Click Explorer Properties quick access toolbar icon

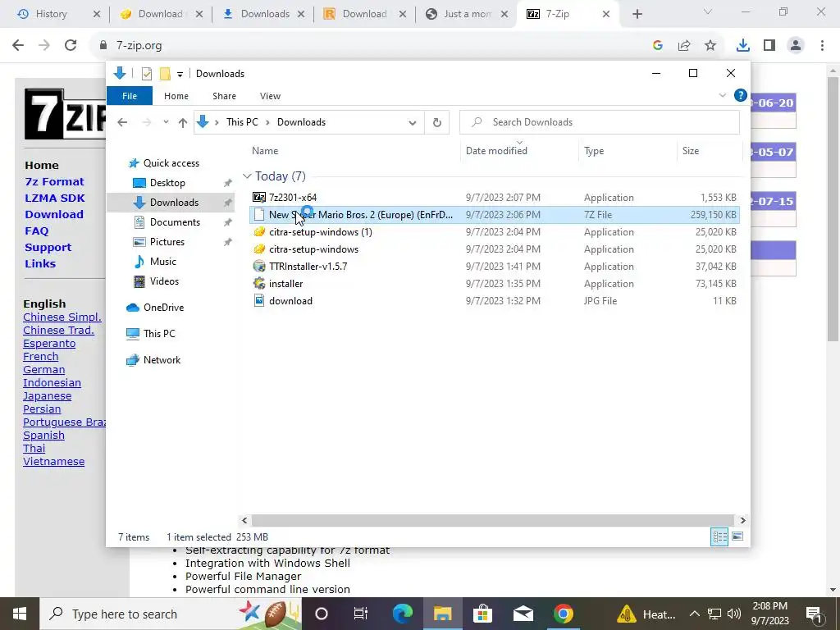pos(147,74)
